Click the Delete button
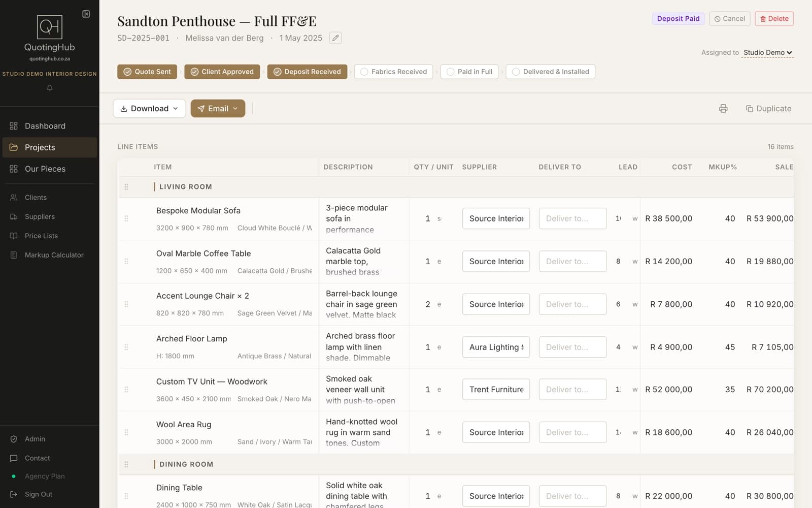 [x=774, y=19]
